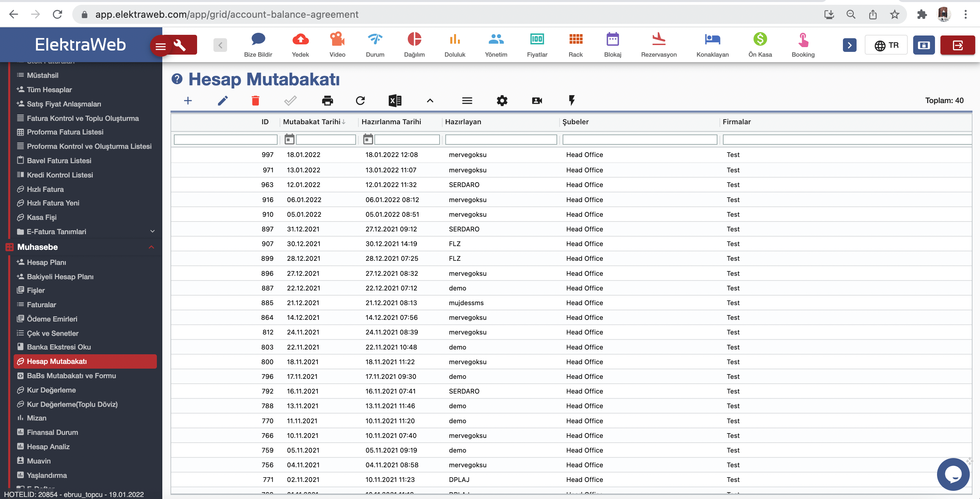The image size is (980, 499).
Task: Click the hamburger list view icon
Action: point(467,101)
